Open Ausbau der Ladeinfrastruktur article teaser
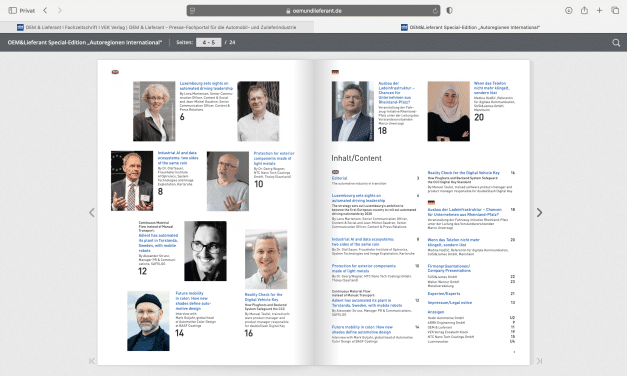627x376 pixels. (x=396, y=92)
